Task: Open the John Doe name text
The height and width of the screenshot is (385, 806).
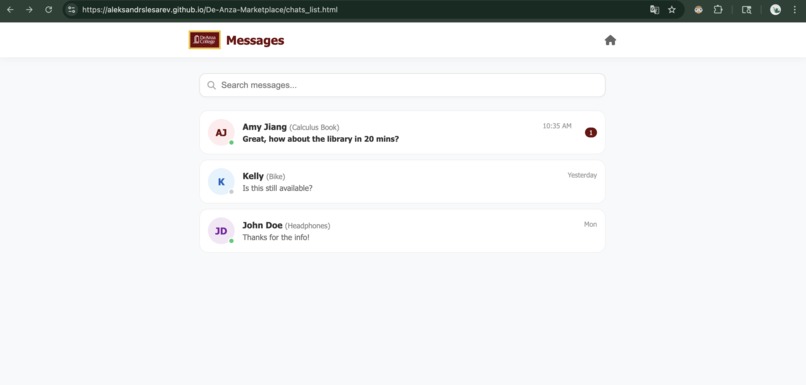Action: point(262,225)
